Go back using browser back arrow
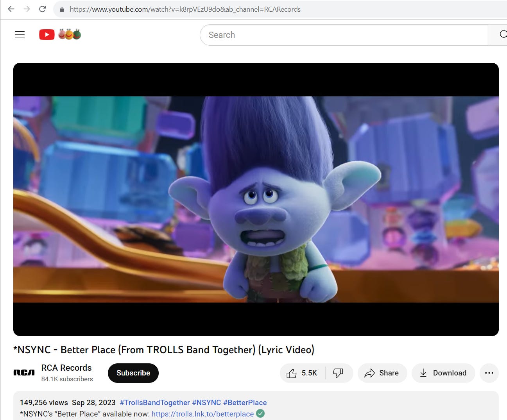 pyautogui.click(x=11, y=9)
